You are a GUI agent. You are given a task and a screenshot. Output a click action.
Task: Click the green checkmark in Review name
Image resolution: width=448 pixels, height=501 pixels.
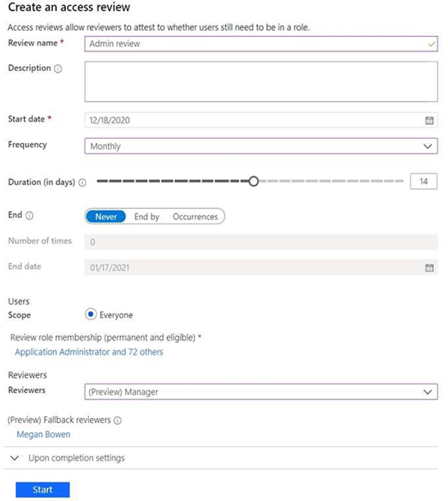(x=432, y=44)
